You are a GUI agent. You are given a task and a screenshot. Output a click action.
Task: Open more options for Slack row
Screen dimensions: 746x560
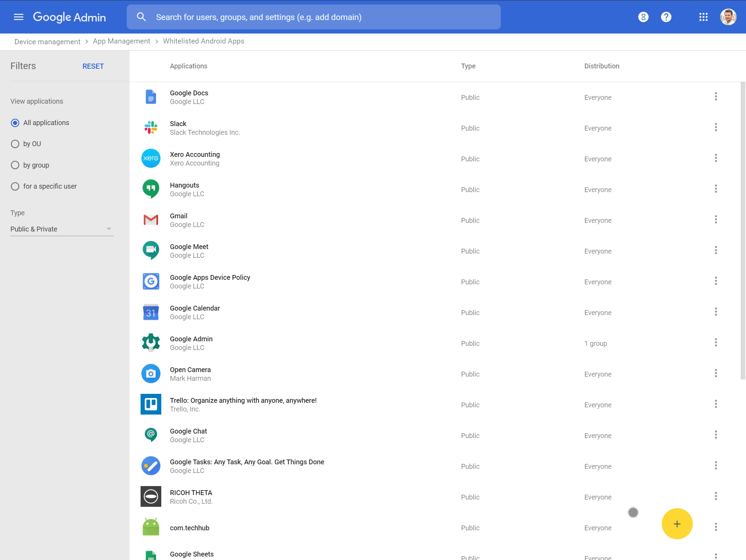716,127
